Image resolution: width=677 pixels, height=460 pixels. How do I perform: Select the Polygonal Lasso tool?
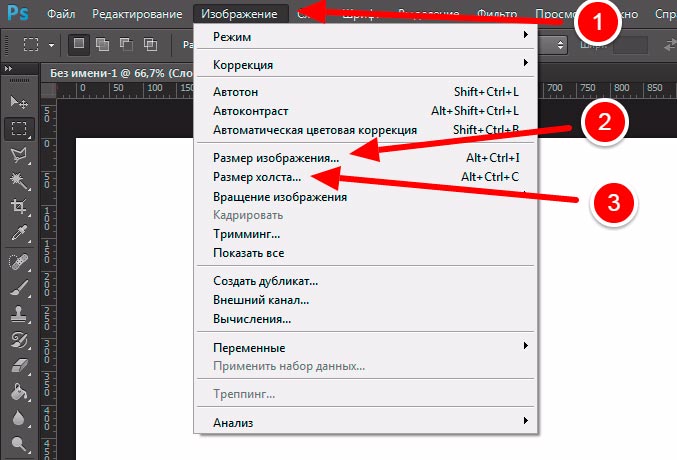tap(18, 154)
